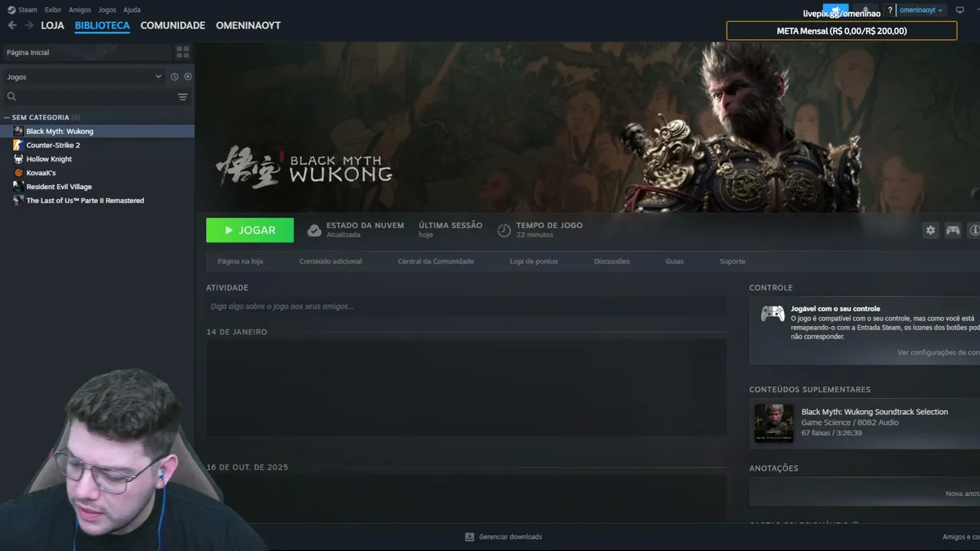The height and width of the screenshot is (551, 980).
Task: Enter Big Picture mode via monitor icon
Action: point(960,10)
